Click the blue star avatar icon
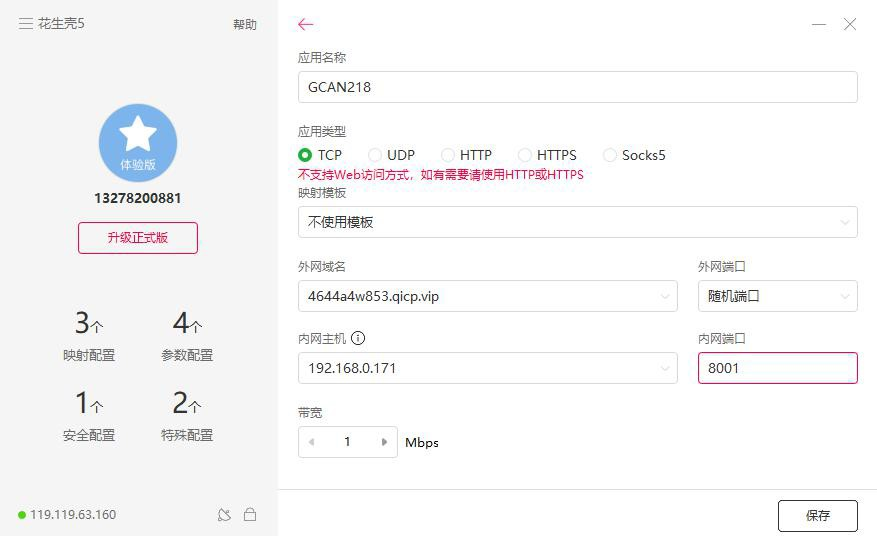Image resolution: width=877 pixels, height=536 pixels. pos(138,142)
